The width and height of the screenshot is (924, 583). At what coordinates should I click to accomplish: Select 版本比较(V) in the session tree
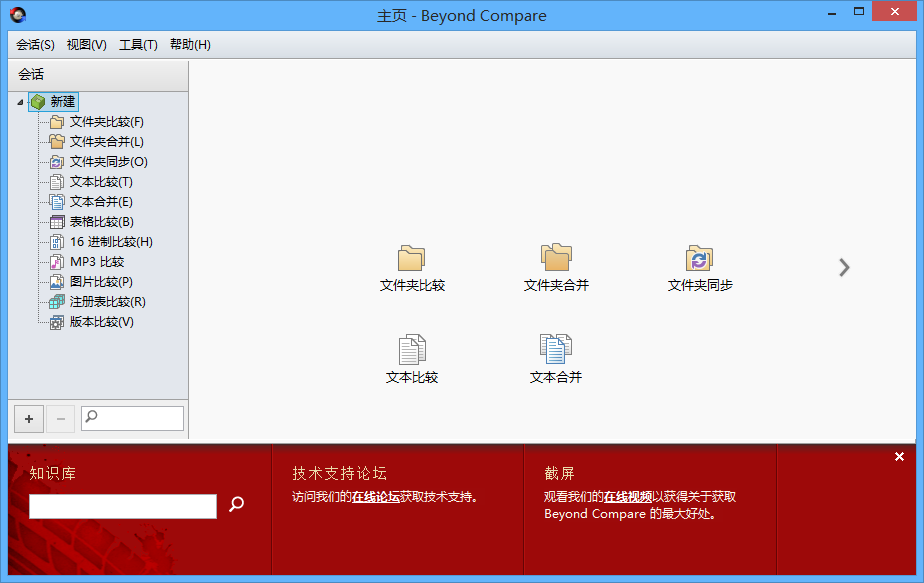pos(101,322)
